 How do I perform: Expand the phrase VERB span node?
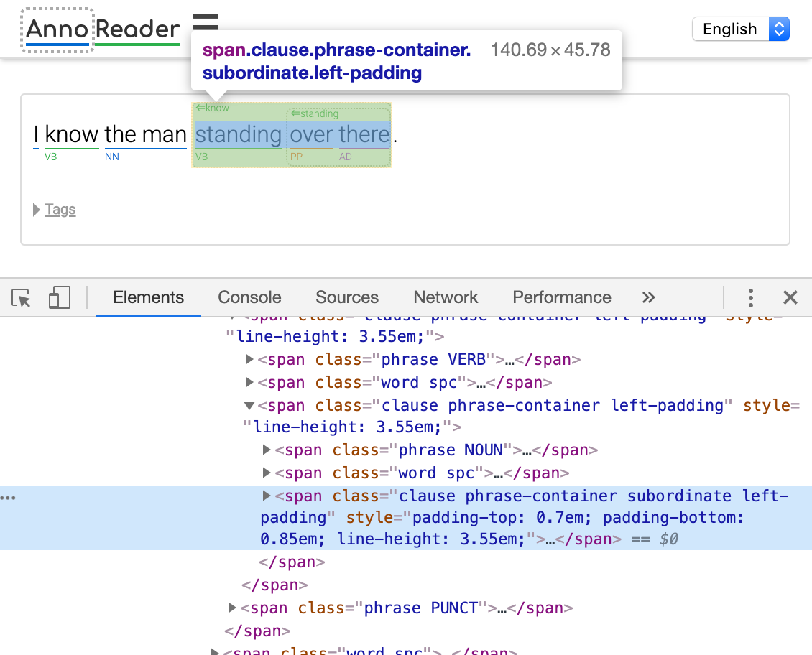pyautogui.click(x=250, y=360)
